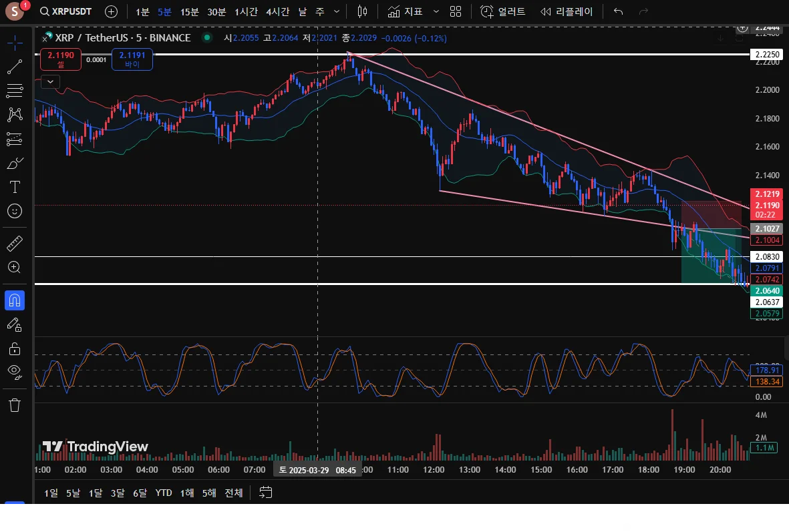Open the XRPUSDT symbol search field
789x532 pixels.
[65, 12]
